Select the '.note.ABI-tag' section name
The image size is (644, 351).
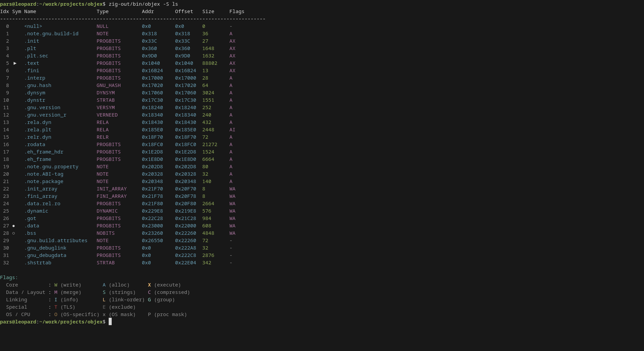[44, 174]
